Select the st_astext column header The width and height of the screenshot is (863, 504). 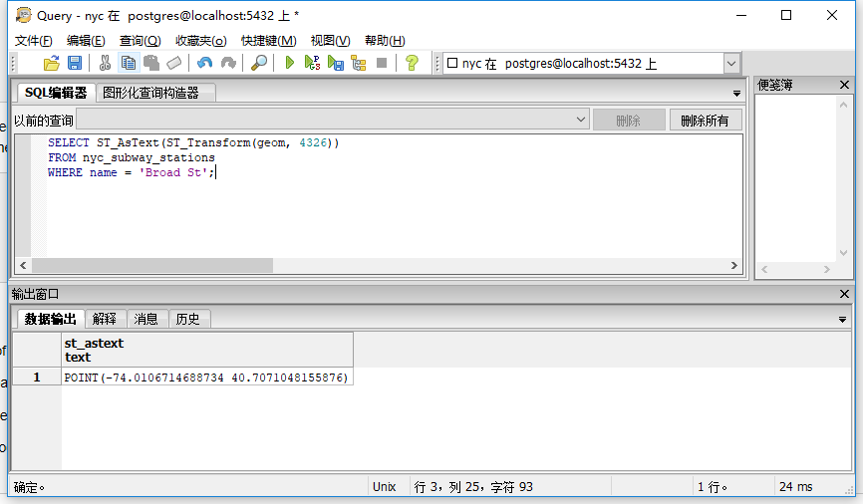coord(207,350)
